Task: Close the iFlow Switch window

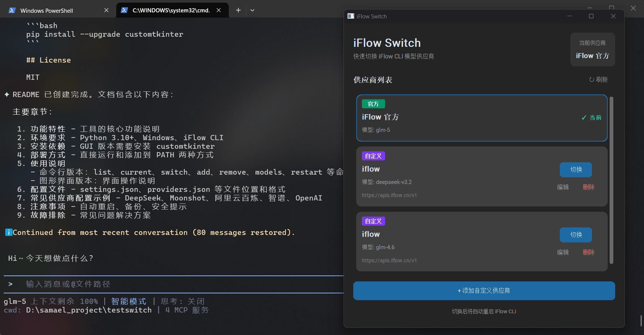Action: [613, 16]
